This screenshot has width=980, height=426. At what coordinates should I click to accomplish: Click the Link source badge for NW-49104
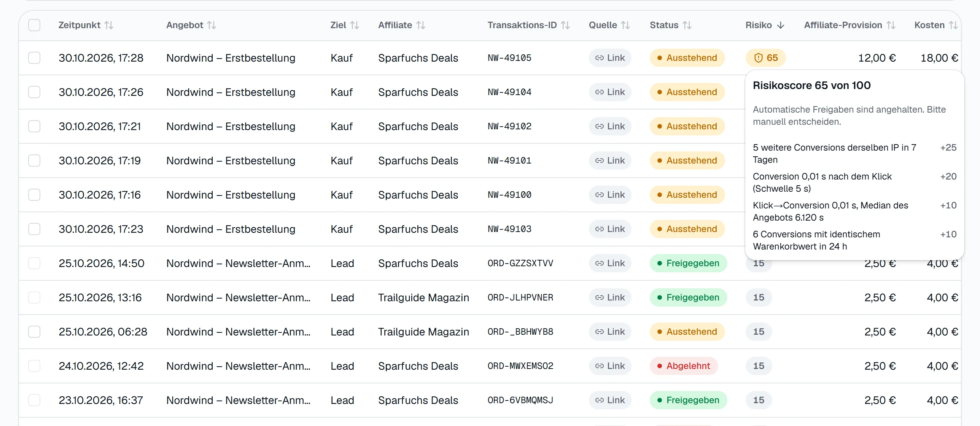pyautogui.click(x=610, y=92)
